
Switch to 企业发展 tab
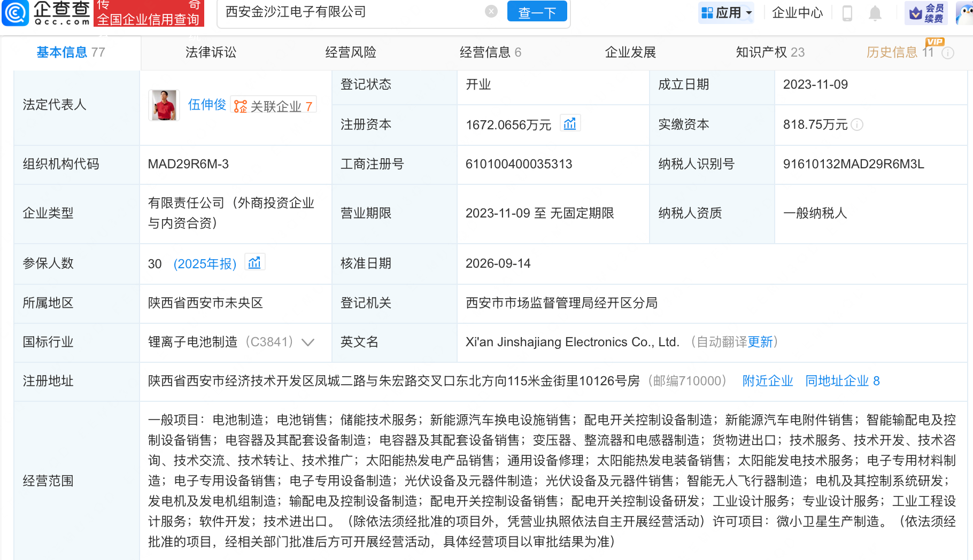630,52
